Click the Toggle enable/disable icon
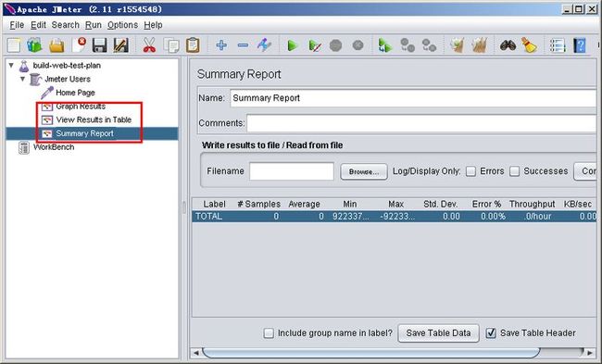 (264, 45)
